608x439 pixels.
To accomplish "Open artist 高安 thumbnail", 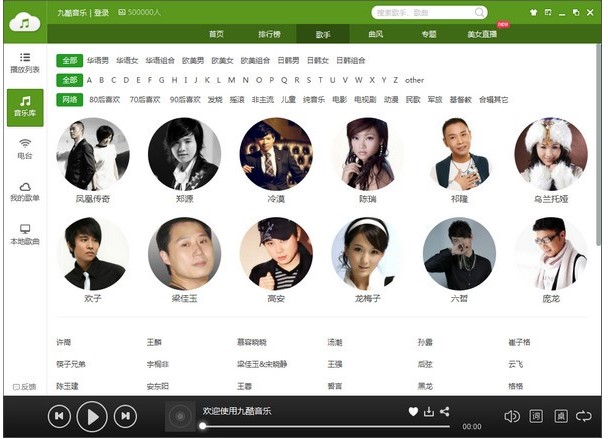I will coord(276,254).
